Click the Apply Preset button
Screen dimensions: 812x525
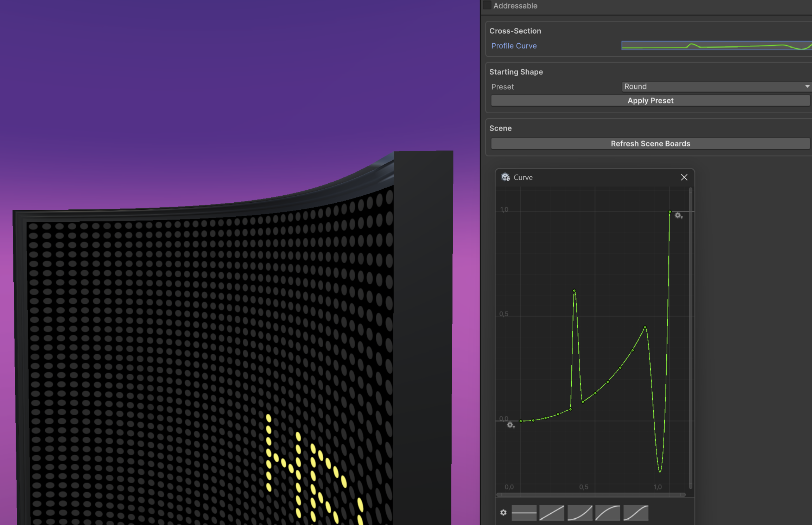pyautogui.click(x=650, y=101)
